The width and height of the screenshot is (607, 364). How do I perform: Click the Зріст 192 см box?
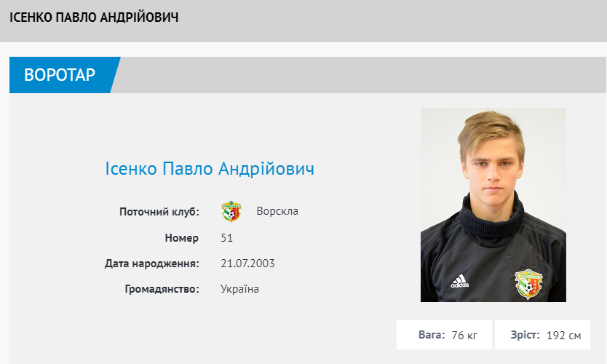coord(542,335)
